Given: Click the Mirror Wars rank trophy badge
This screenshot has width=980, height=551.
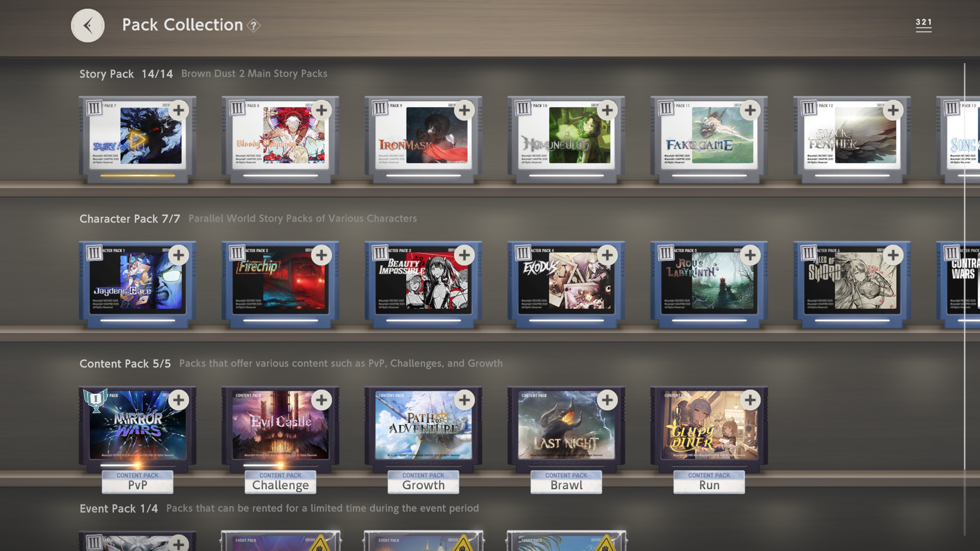Looking at the screenshot, I should pyautogui.click(x=95, y=400).
